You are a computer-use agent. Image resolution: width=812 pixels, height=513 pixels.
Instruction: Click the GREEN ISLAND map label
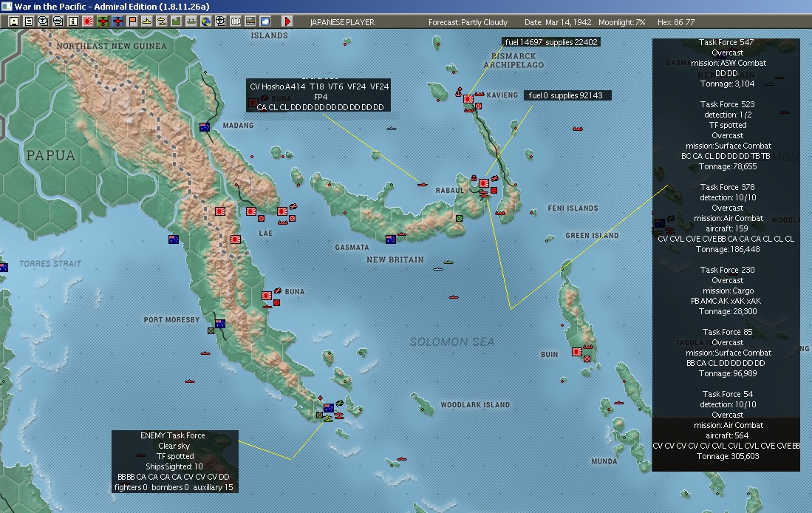(592, 235)
